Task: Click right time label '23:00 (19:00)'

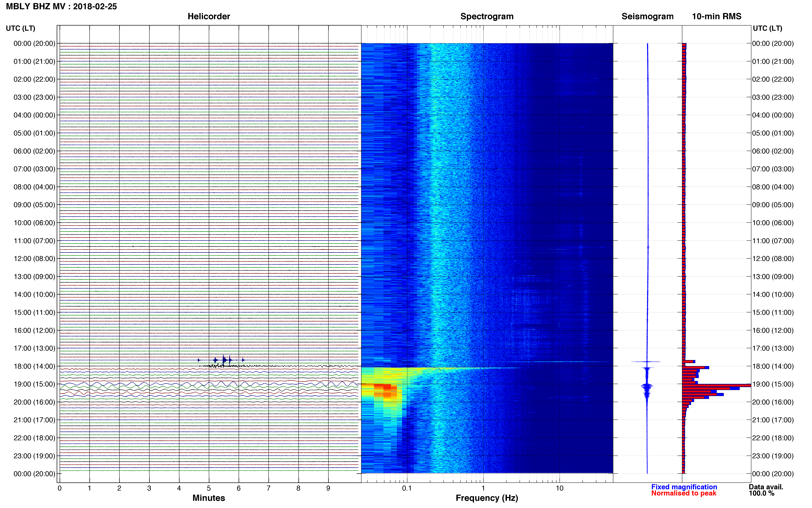Action: coord(773,456)
